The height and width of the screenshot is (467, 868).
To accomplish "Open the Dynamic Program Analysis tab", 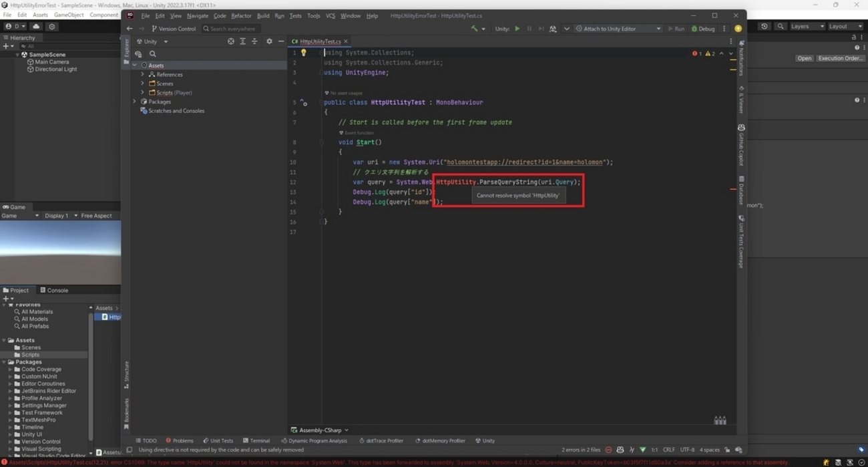I will [314, 441].
